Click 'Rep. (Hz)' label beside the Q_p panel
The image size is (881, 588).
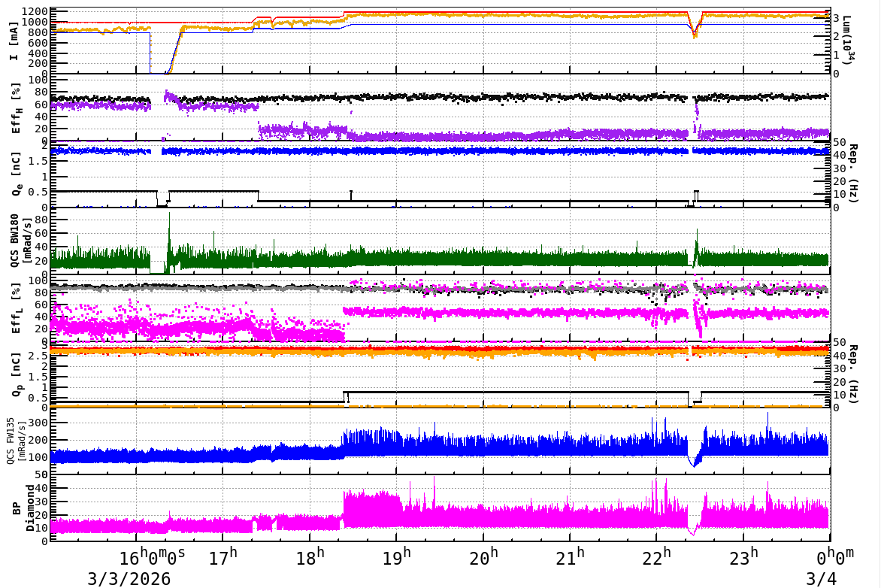click(852, 374)
